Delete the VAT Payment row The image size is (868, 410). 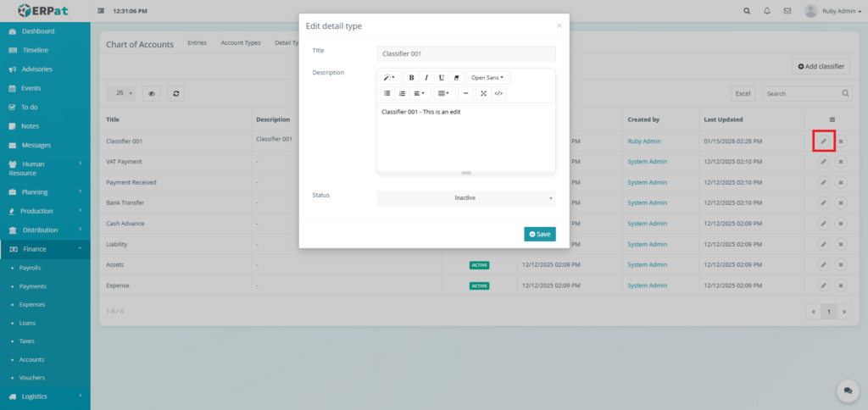point(840,162)
